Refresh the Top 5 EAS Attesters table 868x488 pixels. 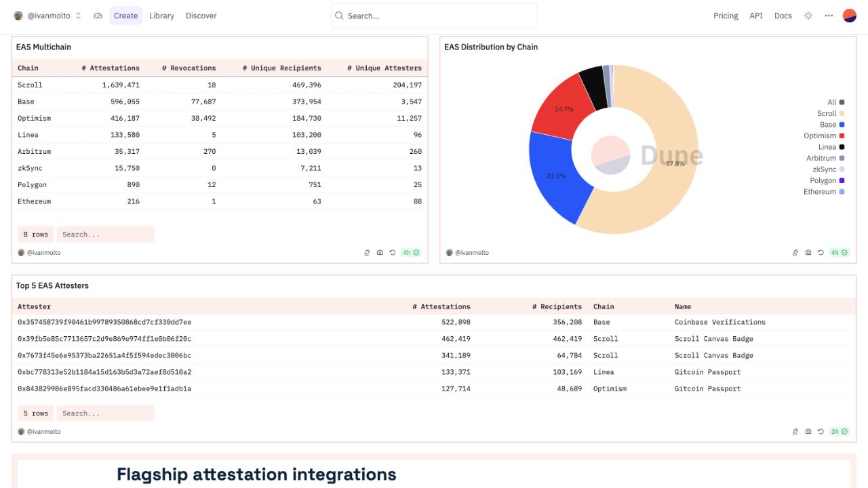click(820, 432)
